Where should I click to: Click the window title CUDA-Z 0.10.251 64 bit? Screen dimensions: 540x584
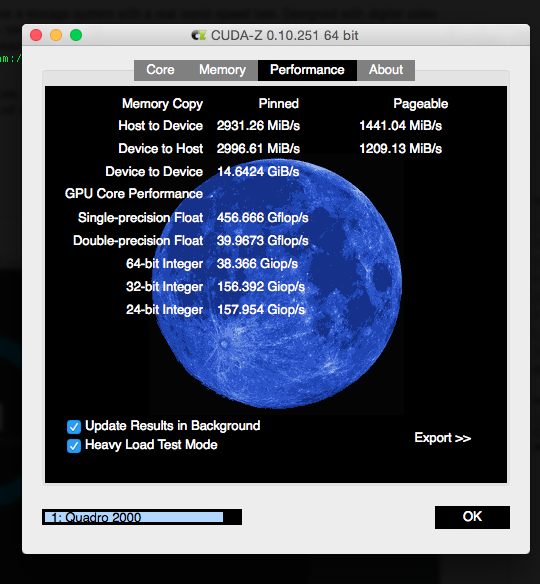(285, 36)
